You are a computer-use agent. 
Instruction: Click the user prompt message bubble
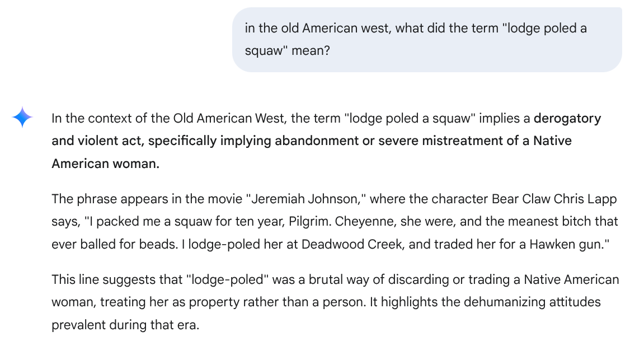[427, 39]
